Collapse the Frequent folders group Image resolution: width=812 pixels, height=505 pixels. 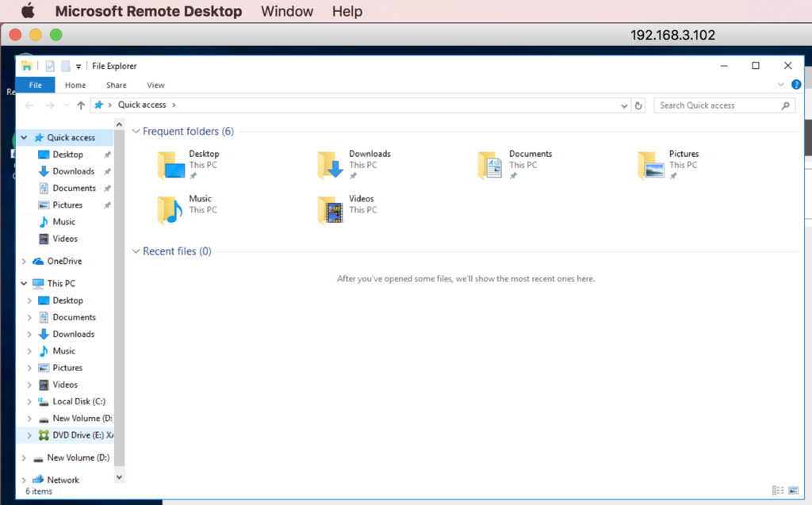[x=136, y=132]
